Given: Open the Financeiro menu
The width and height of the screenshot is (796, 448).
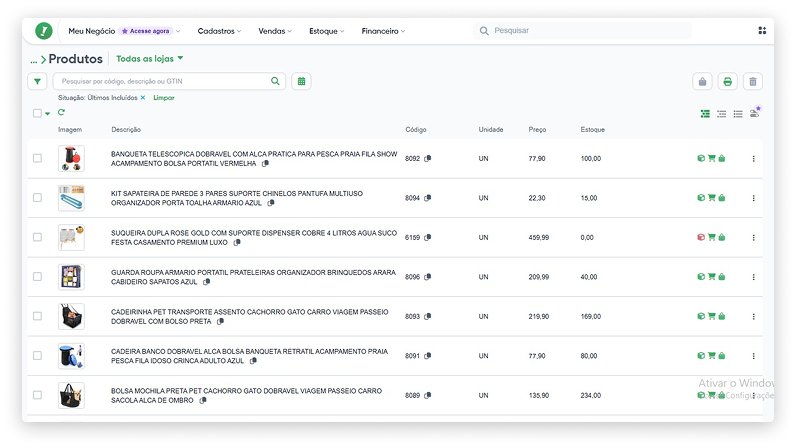Looking at the screenshot, I should [383, 31].
